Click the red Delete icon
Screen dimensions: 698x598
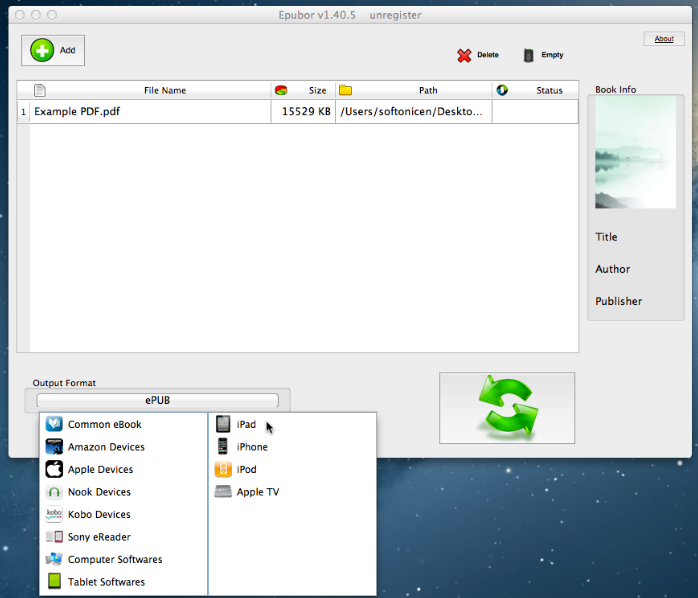465,56
